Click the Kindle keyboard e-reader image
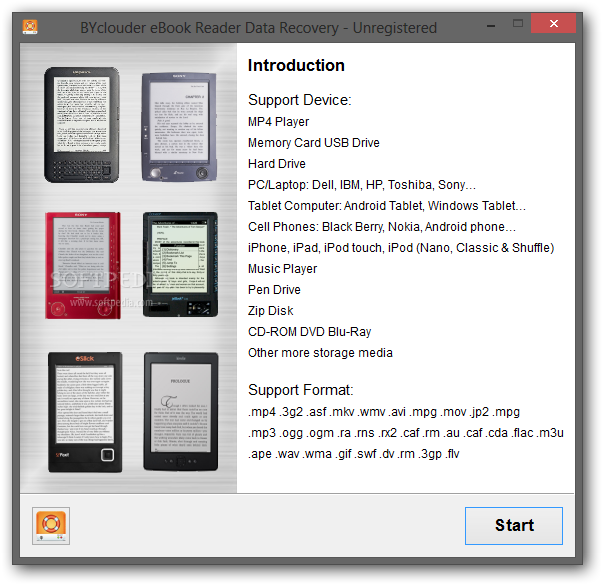This screenshot has height=585, width=603. pyautogui.click(x=82, y=125)
